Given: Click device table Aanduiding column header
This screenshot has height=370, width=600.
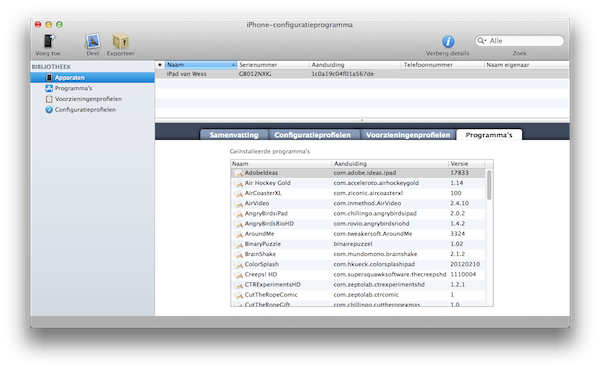Looking at the screenshot, I should tap(355, 65).
